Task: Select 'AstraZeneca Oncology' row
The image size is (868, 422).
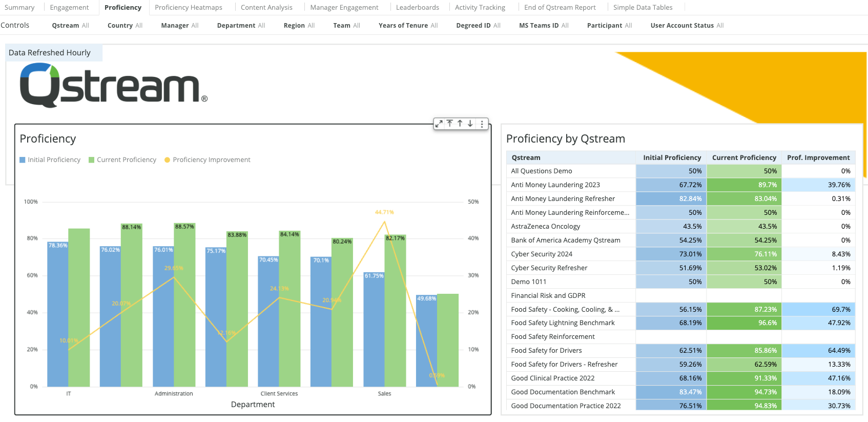Action: click(680, 227)
